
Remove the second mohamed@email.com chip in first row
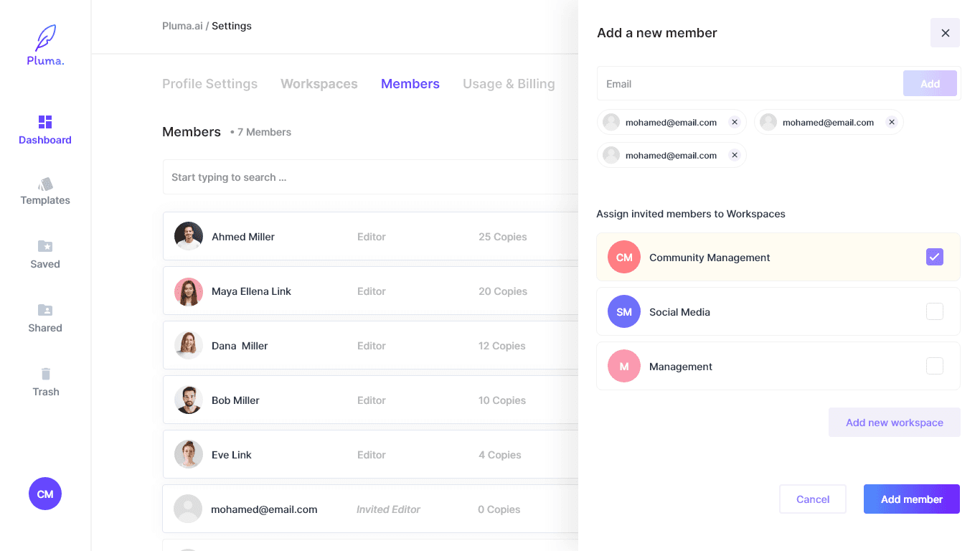891,122
